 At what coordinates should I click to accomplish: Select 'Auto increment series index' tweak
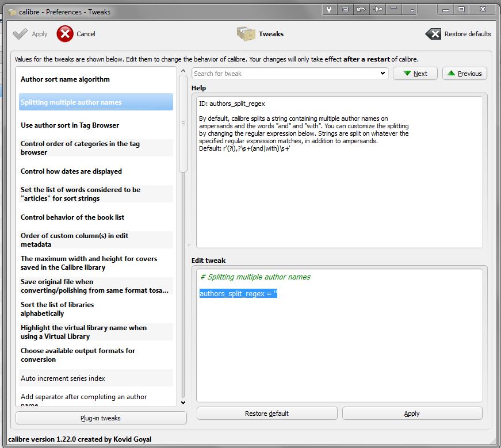pyautogui.click(x=96, y=378)
